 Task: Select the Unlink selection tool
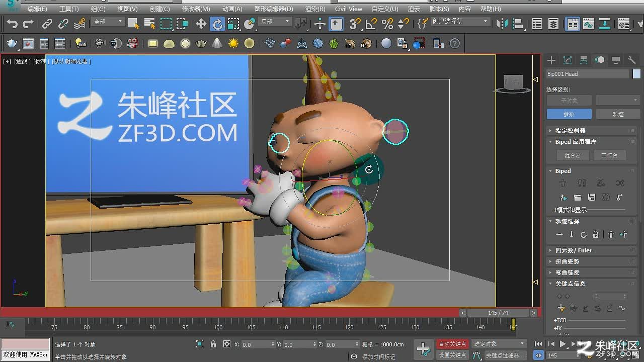(63, 24)
